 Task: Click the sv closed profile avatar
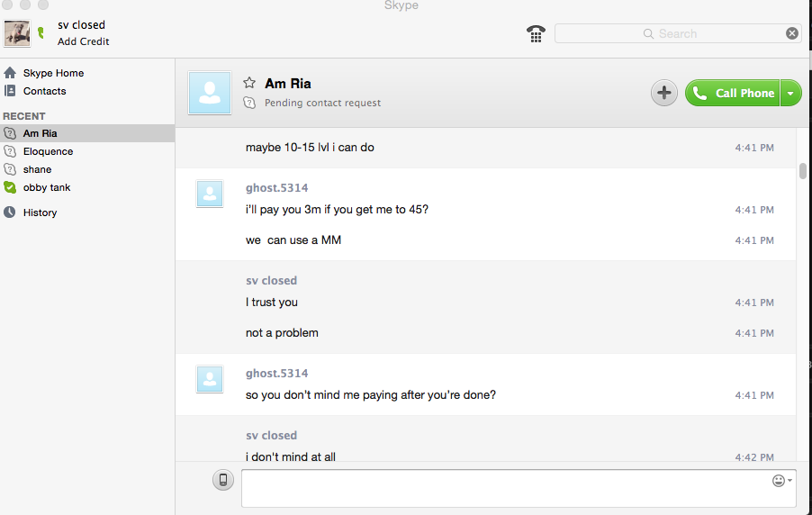point(17,33)
